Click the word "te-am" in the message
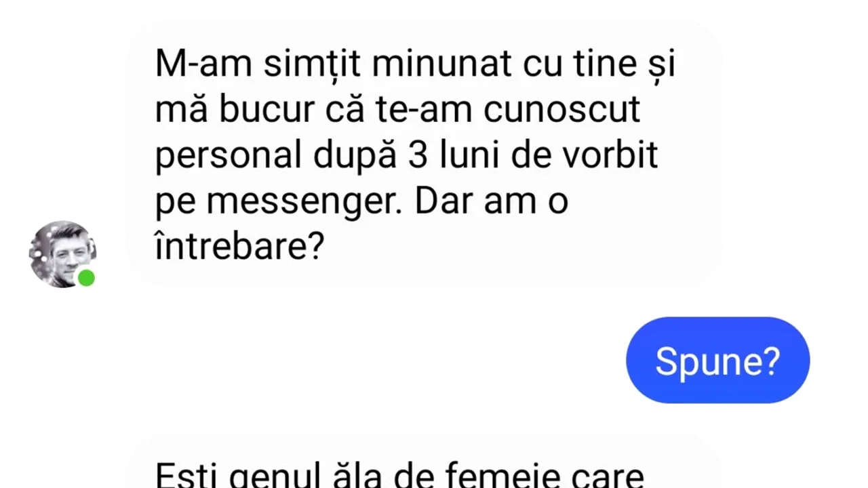 pos(424,111)
